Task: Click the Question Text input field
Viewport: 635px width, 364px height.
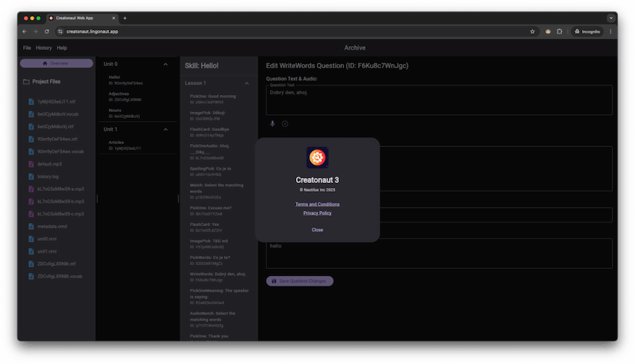Action: [x=439, y=100]
